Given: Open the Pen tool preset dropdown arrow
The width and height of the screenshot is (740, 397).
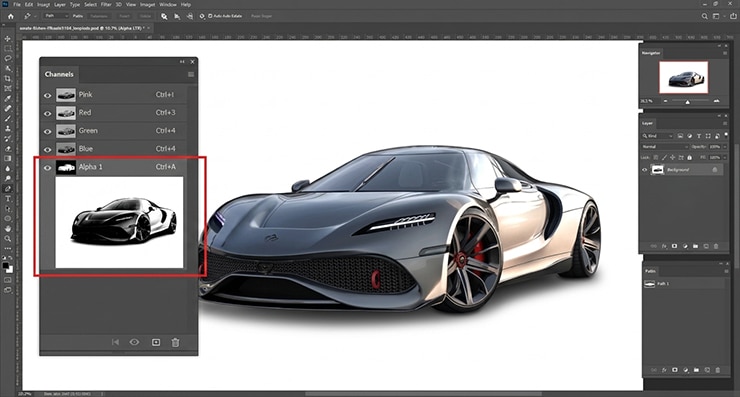Looking at the screenshot, I should 35,16.
